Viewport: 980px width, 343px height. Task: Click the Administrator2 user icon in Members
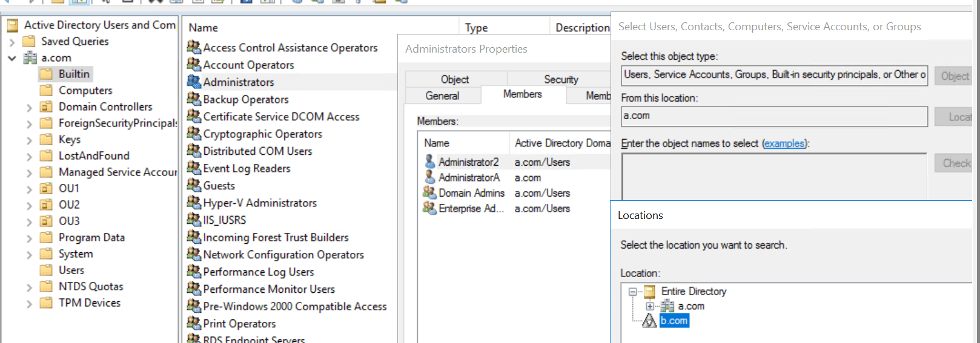tap(430, 162)
